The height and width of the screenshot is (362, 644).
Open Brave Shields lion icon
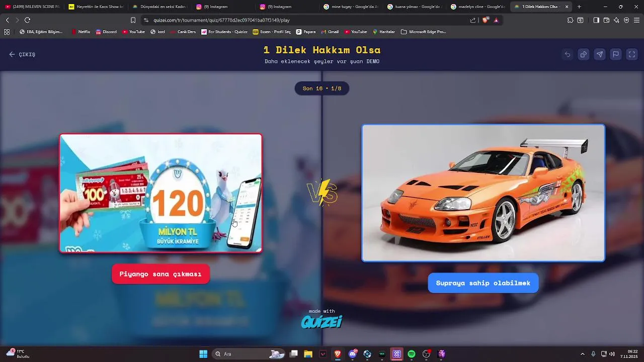click(x=486, y=20)
